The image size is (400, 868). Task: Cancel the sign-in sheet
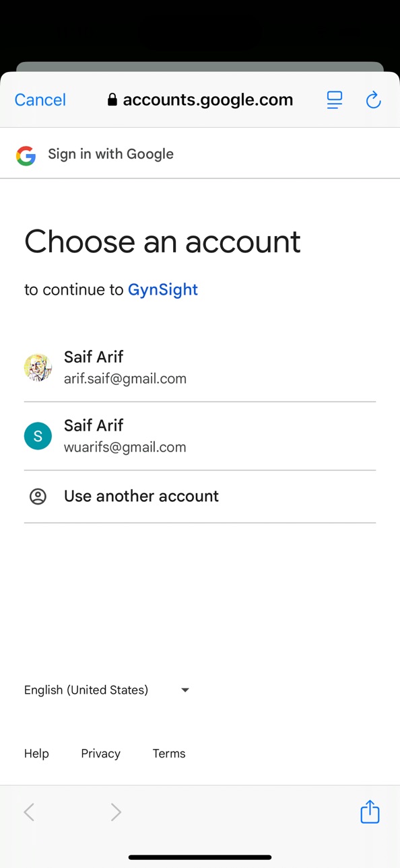pyautogui.click(x=40, y=100)
